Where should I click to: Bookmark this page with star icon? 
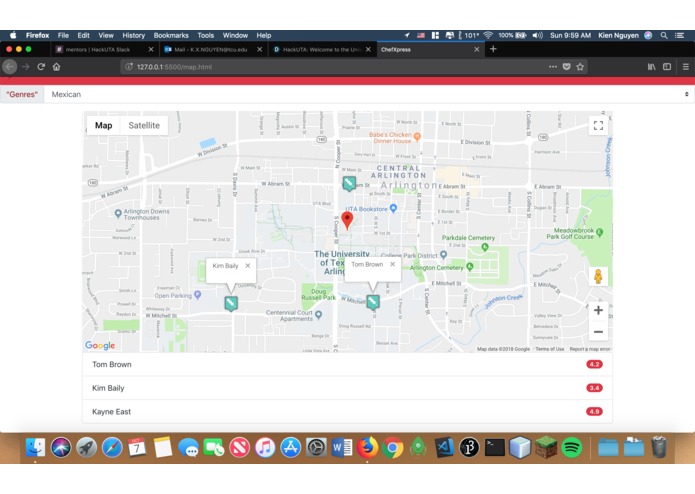(x=580, y=67)
